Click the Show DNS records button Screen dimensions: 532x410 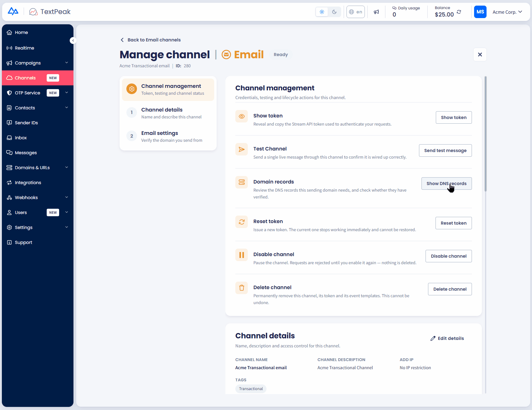pyautogui.click(x=446, y=184)
